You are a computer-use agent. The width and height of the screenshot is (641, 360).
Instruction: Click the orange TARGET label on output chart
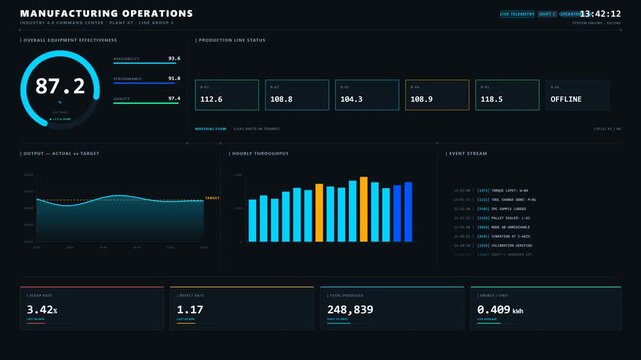(x=212, y=198)
